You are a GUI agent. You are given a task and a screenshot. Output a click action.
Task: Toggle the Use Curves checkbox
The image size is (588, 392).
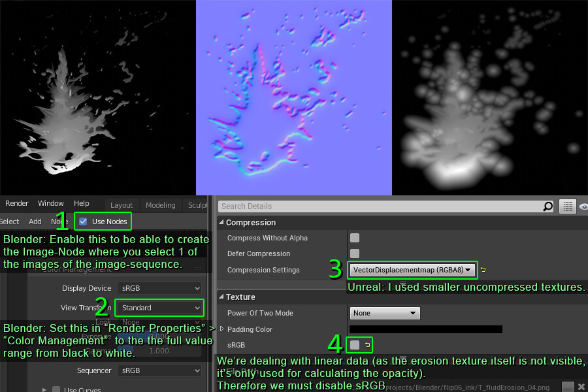pos(56,389)
